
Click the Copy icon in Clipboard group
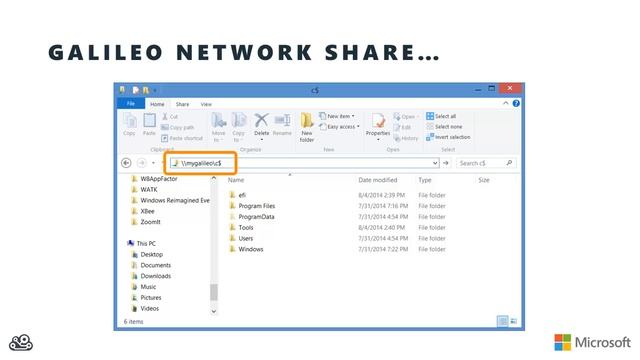[x=130, y=121]
